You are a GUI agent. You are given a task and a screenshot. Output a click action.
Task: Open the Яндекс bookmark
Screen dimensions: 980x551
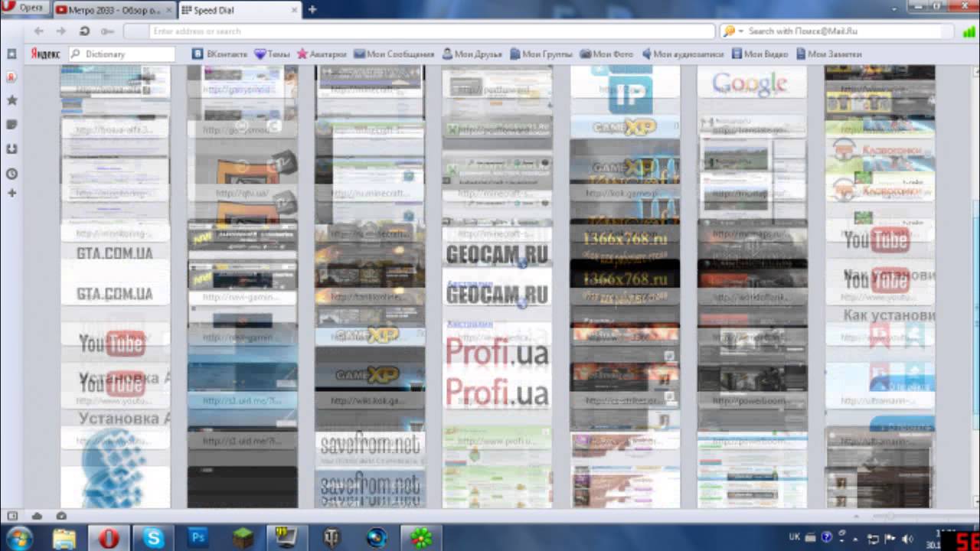click(x=45, y=54)
